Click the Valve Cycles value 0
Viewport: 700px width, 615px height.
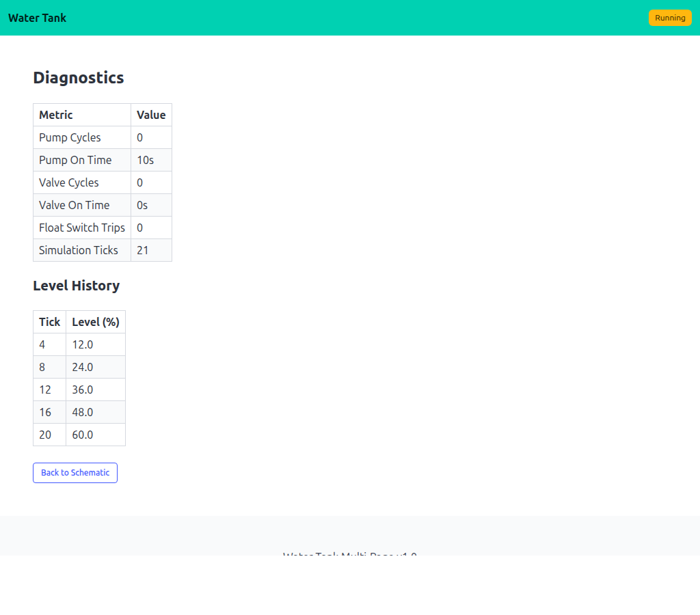pos(139,182)
